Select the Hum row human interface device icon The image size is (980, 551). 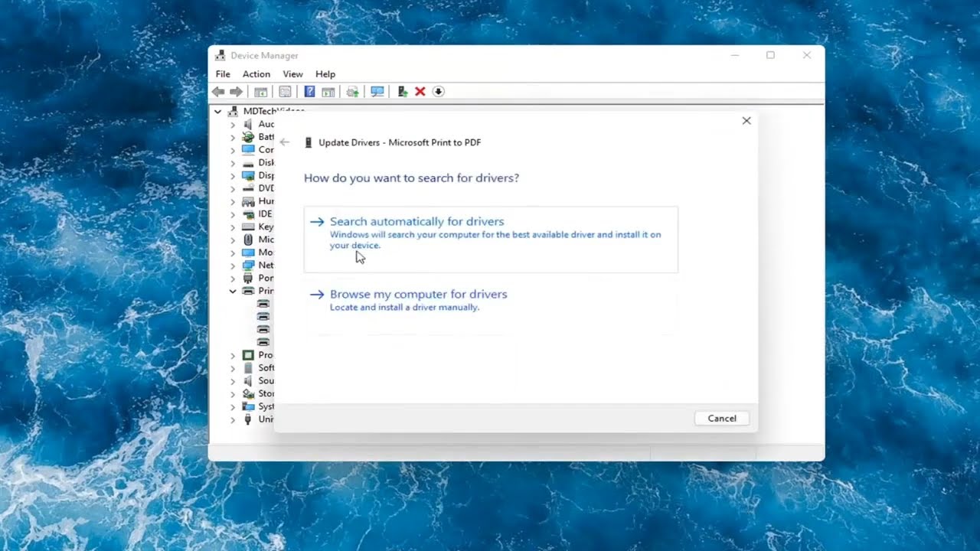coord(248,201)
